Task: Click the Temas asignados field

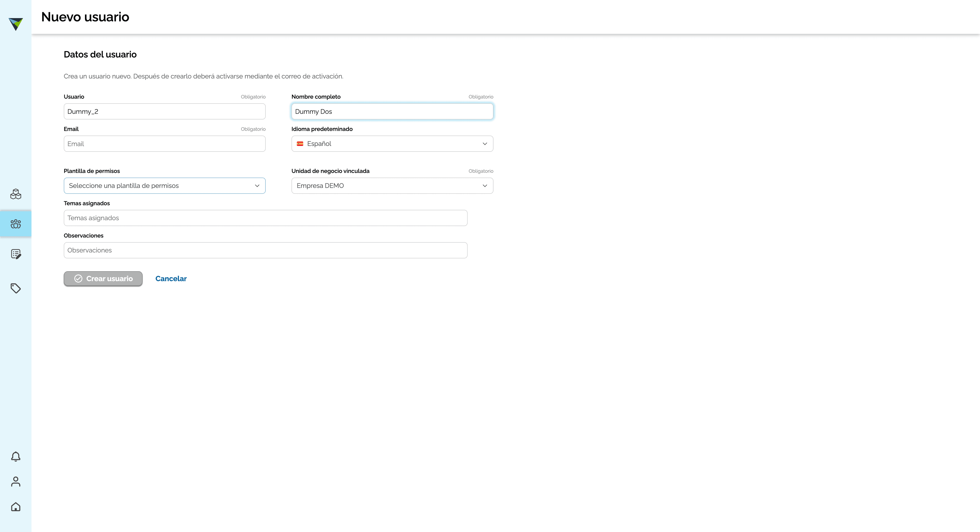Action: (x=265, y=218)
